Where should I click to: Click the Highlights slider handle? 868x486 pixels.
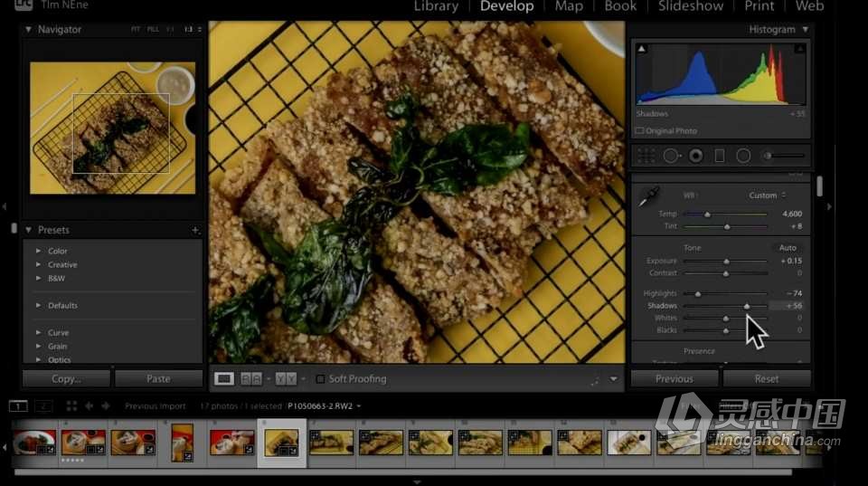coord(697,294)
